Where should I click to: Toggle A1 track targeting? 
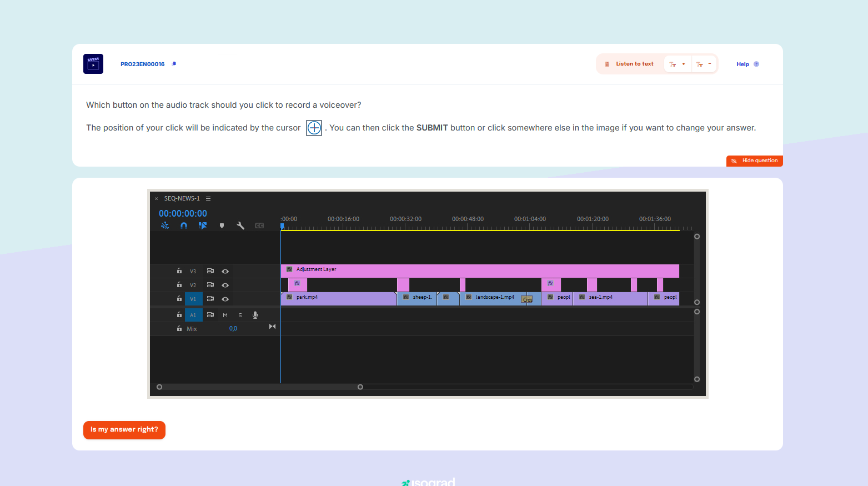193,315
